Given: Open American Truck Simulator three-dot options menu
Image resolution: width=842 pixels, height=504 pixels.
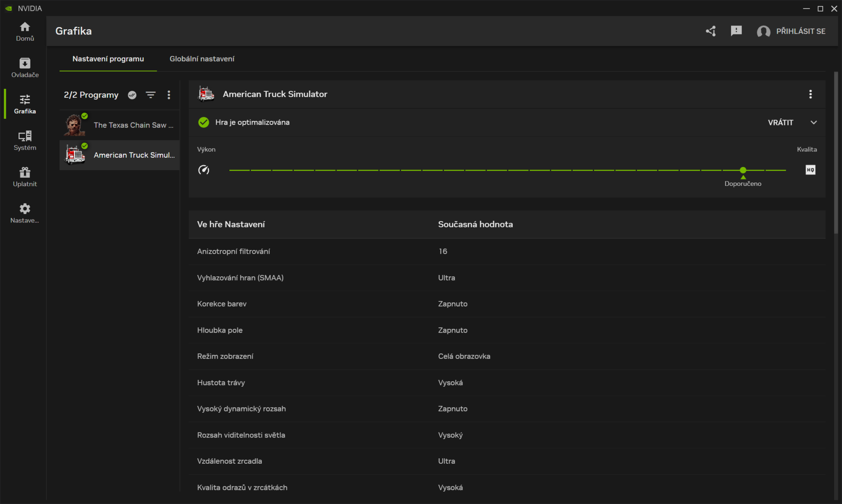Looking at the screenshot, I should click(810, 94).
